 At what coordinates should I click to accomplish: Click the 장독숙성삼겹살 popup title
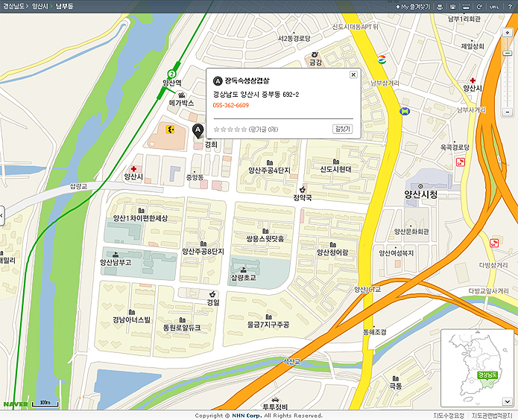[247, 80]
